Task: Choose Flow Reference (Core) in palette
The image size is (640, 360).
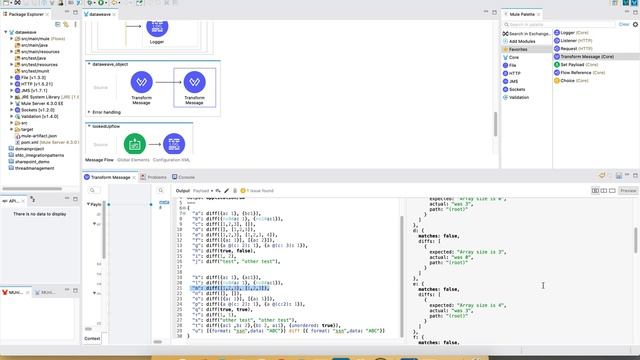Action: 580,73
